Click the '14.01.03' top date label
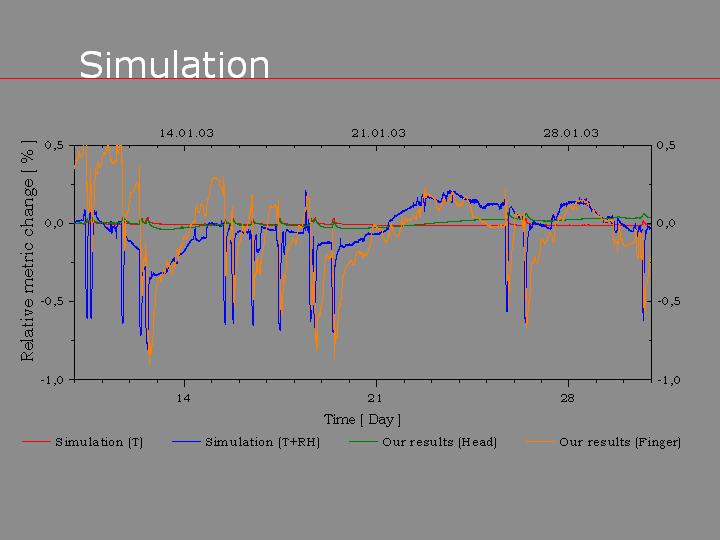 tap(186, 134)
